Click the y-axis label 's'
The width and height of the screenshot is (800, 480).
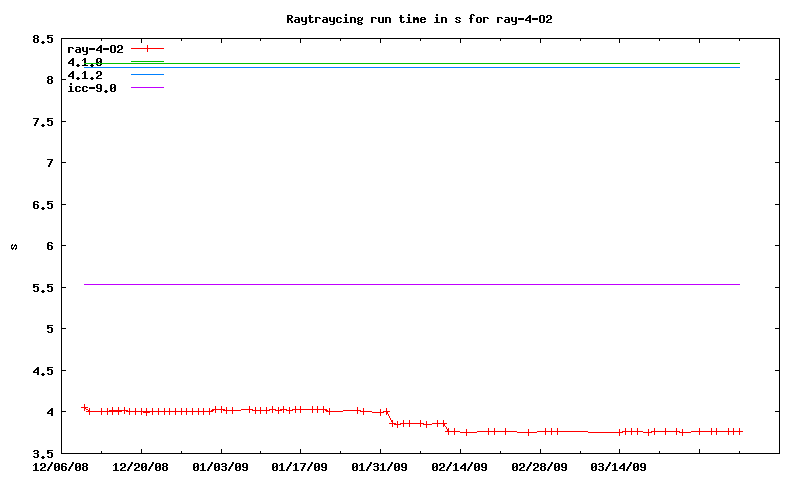click(x=14, y=246)
